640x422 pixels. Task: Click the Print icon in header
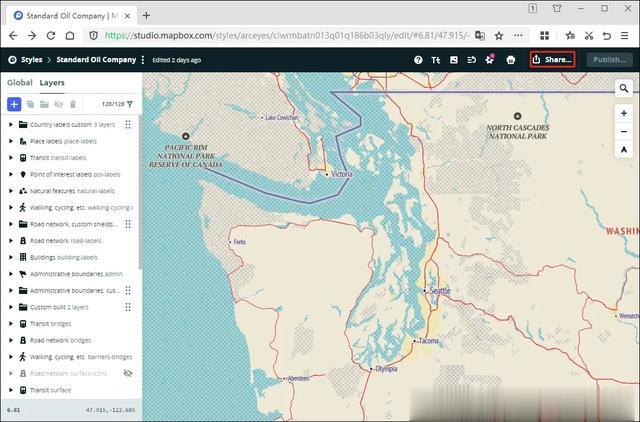pos(511,60)
